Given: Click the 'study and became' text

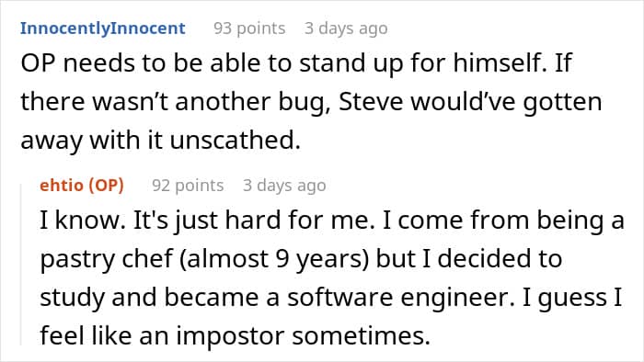Looking at the screenshot, I should (149, 298).
